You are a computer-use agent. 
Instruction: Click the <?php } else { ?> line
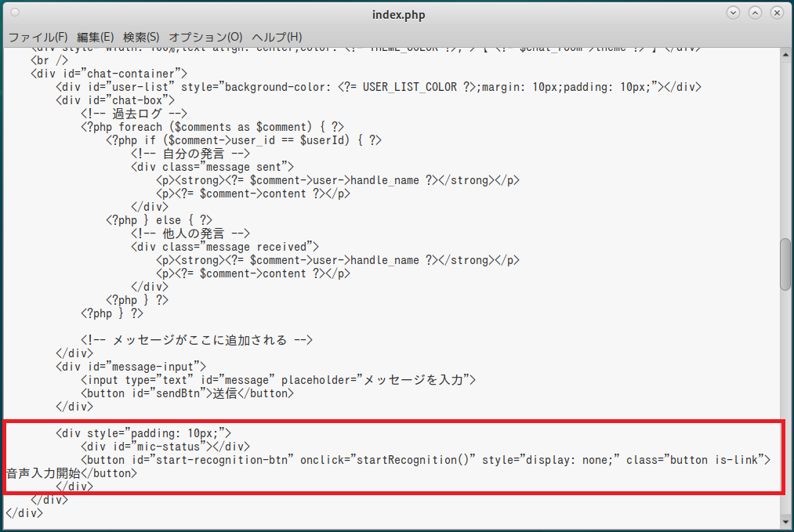159,220
